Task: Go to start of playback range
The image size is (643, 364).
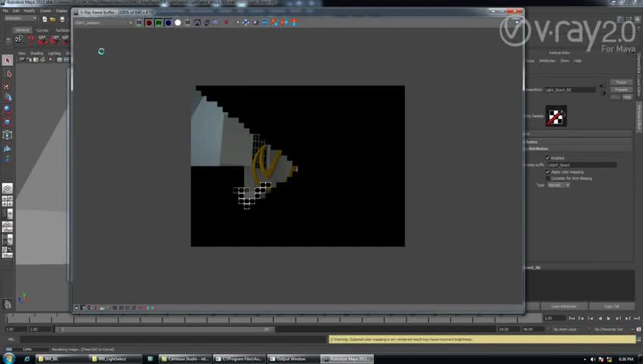Action: (572, 318)
